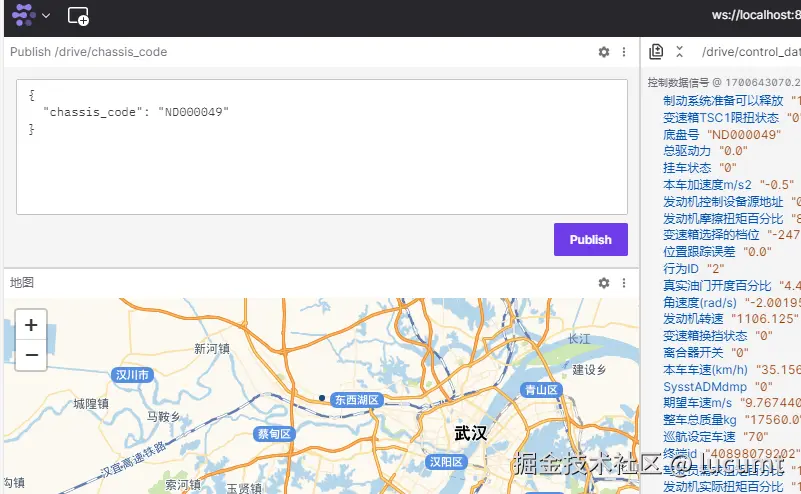801x494 pixels.
Task: Click the 汉阳区 label on map
Action: [x=446, y=462]
